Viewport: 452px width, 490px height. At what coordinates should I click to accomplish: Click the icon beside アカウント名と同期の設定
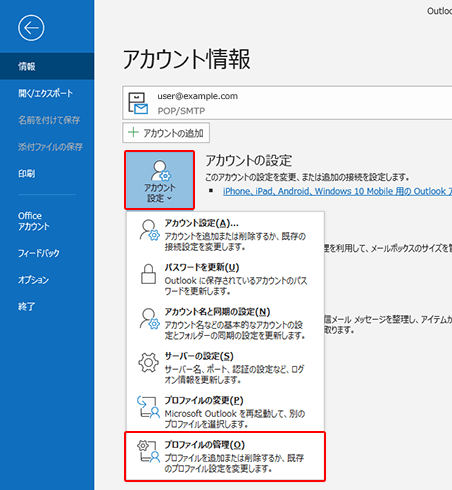(x=149, y=319)
